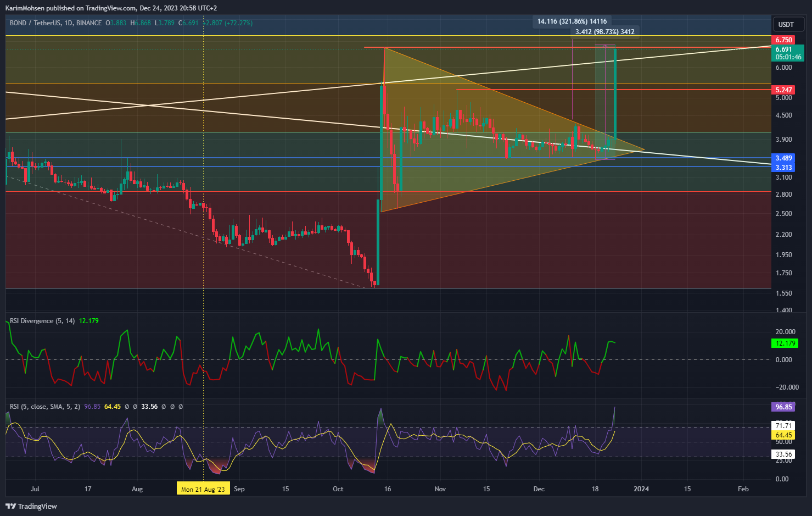Click the TradingView logo at the bottom
The image size is (812, 516).
[x=31, y=506]
